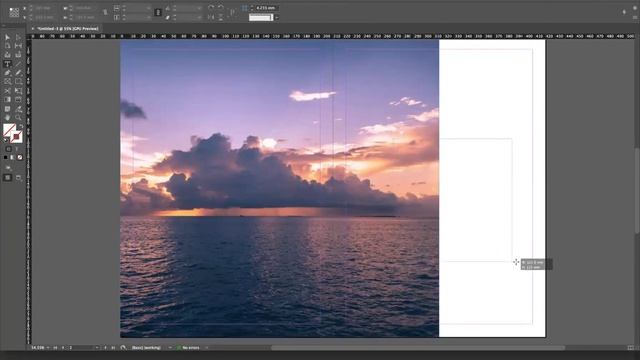Rotate 90 degrees clockwise
This screenshot has width=640, height=360.
211,8
